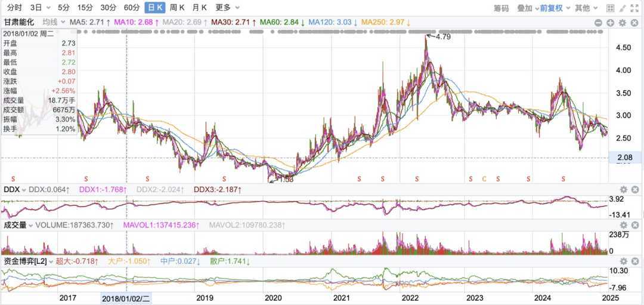Click the orange C event marker on chart
Screen dimensions: 644x305
(484, 178)
